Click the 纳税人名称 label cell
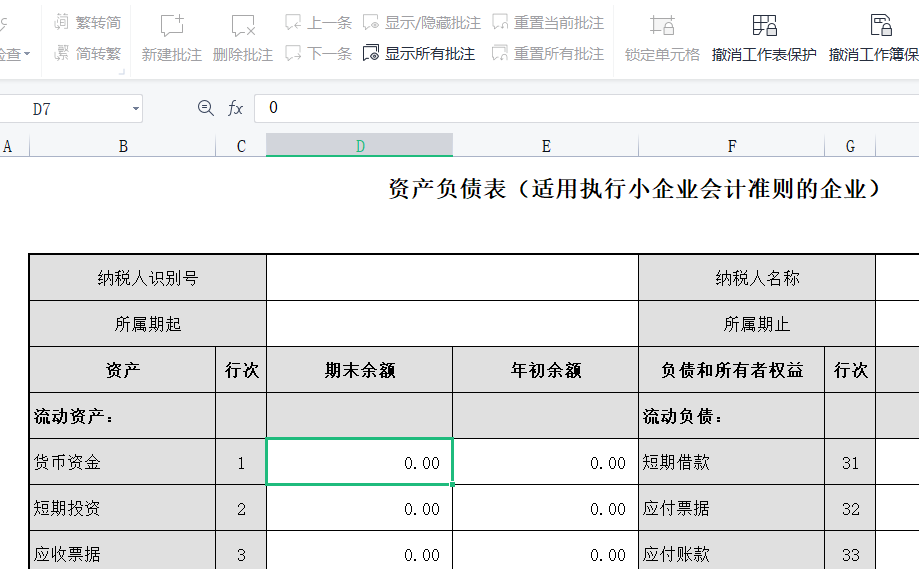This screenshot has width=919, height=569. pyautogui.click(x=757, y=278)
